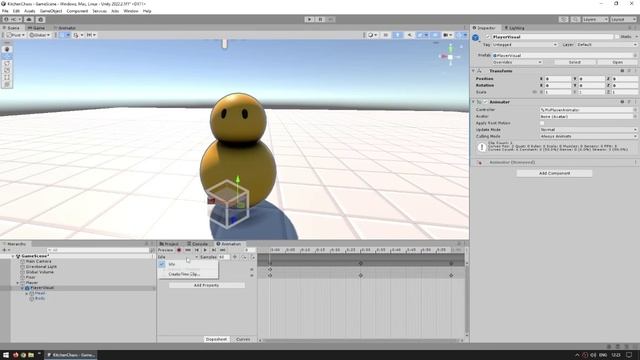Screen dimensions: 640x360
Task: Select the Rect tool
Action: [x=7, y=77]
